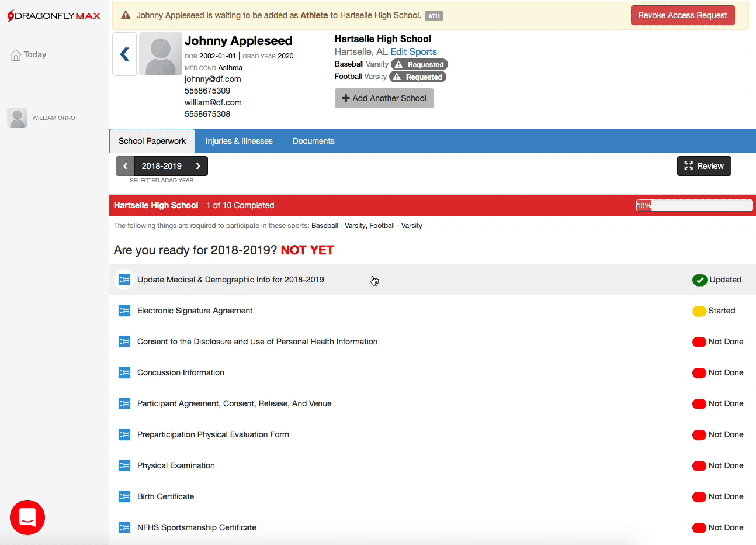Go to previous academic year
This screenshot has height=545, width=756.
(x=125, y=166)
